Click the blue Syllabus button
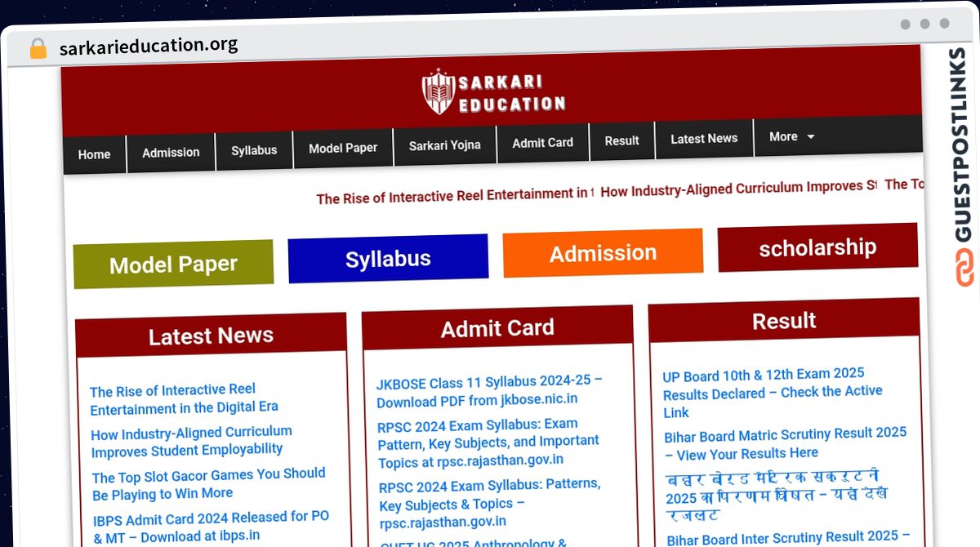The width and height of the screenshot is (980, 547). 388,259
